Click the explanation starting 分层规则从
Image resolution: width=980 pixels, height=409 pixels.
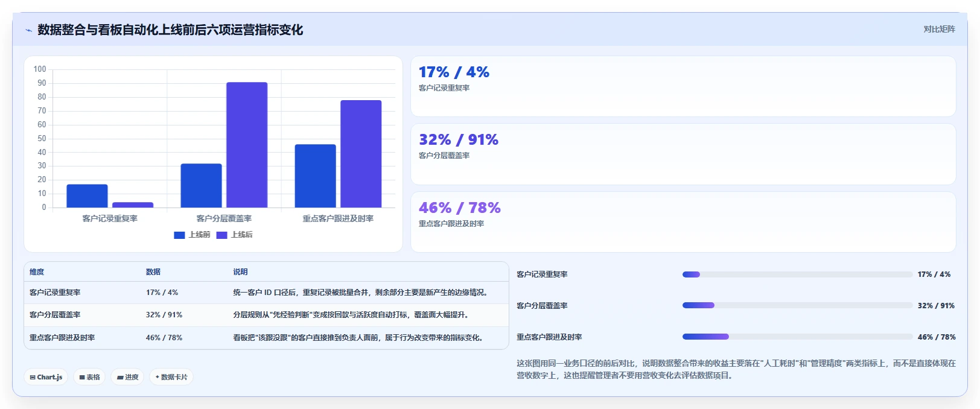pyautogui.click(x=352, y=315)
